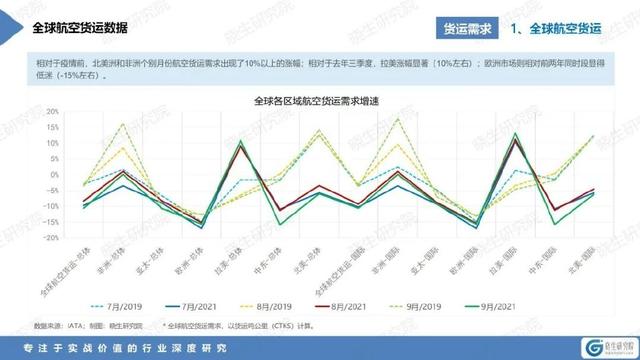Select chart title 全球各区域航空货运需求增速

point(316,101)
